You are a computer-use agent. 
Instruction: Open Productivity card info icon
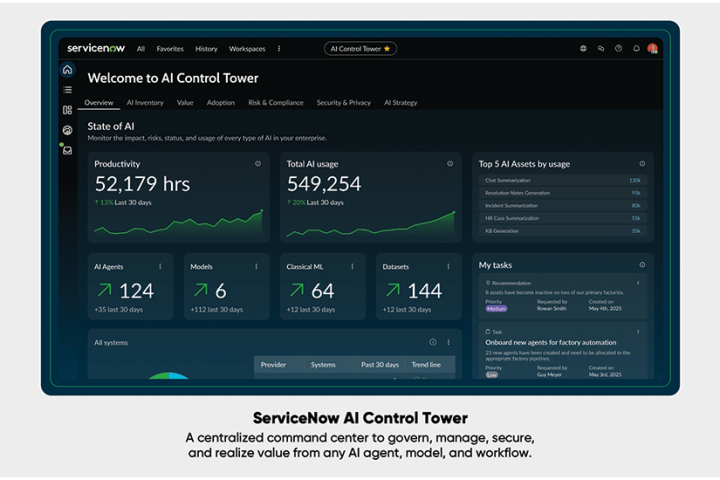(x=258, y=164)
